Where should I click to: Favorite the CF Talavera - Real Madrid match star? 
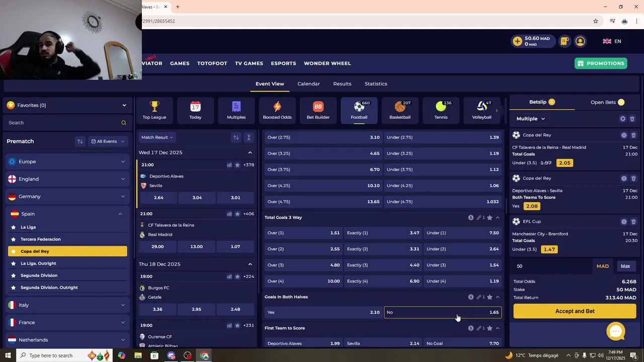point(237,214)
